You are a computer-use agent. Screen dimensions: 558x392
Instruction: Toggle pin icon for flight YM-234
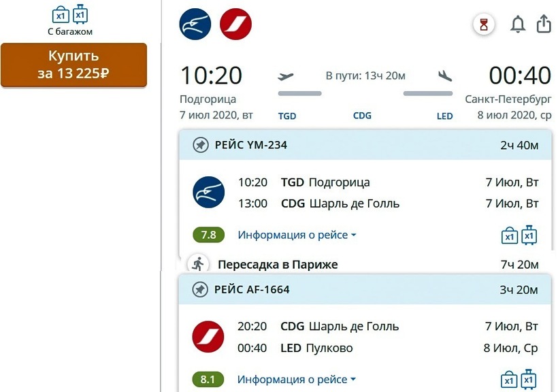click(200, 145)
